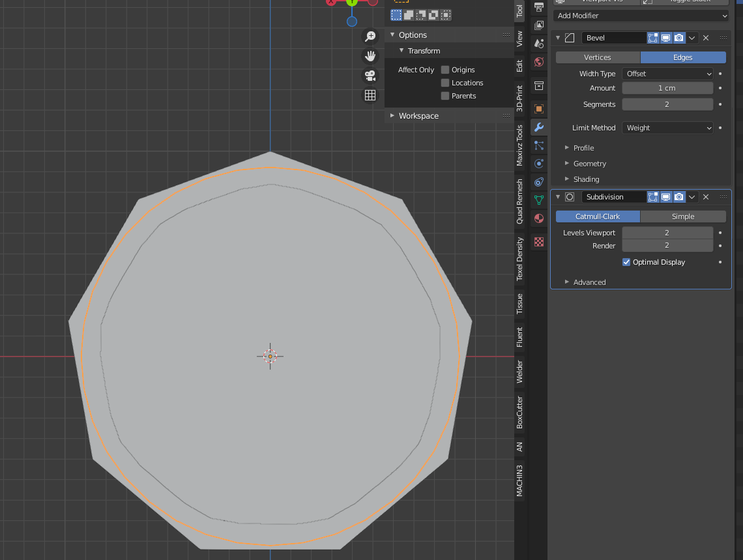Expand the Geometry section in Bevel
The height and width of the screenshot is (560, 743).
589,164
